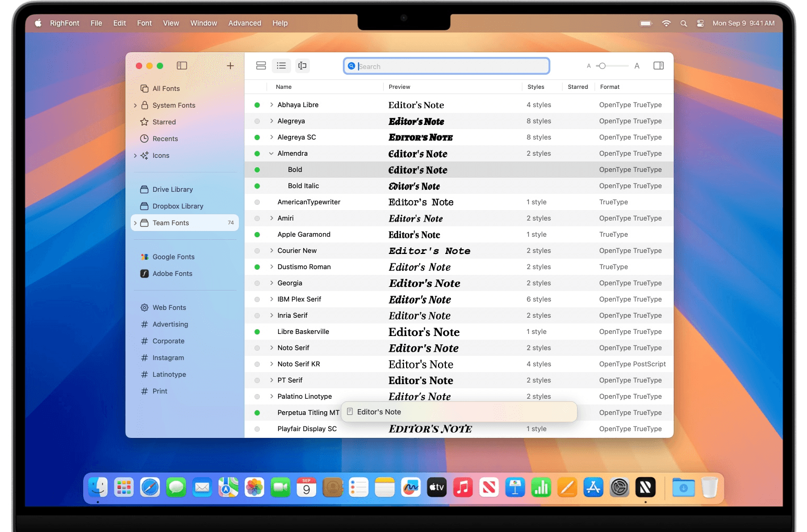The width and height of the screenshot is (807, 532).
Task: Click the search filter icon in search field
Action: click(352, 66)
